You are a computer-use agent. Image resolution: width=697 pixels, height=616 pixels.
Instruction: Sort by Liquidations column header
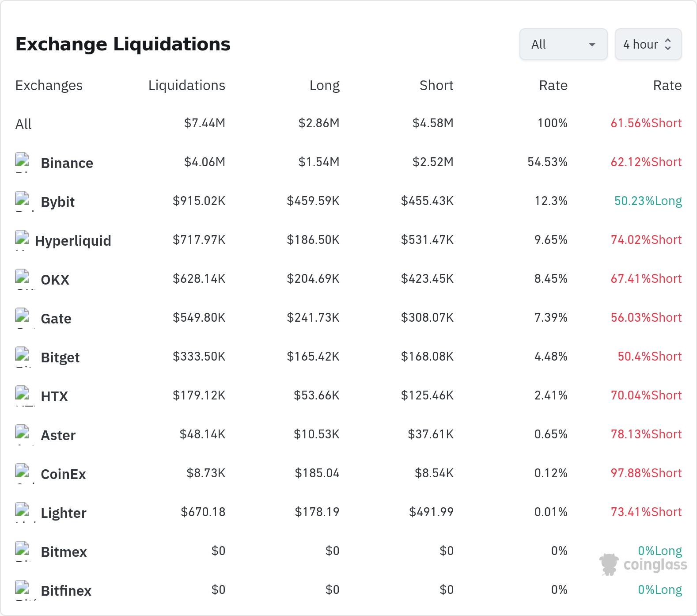(186, 85)
